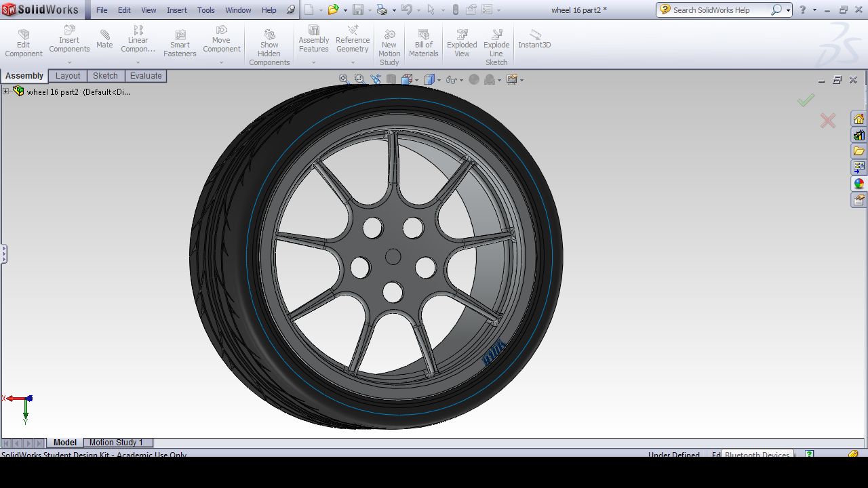Switch to the Evaluate tab
The image size is (868, 488).
(x=146, y=76)
